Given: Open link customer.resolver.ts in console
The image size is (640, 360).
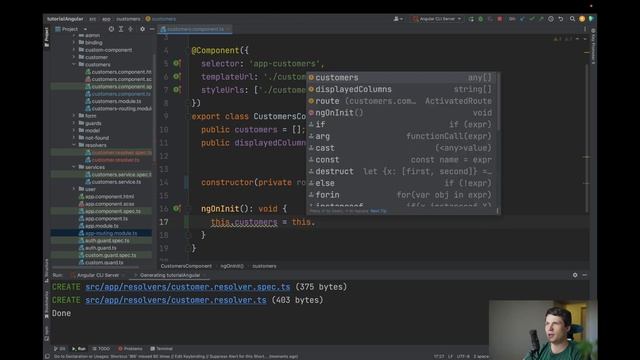Looking at the screenshot, I should pos(176,300).
